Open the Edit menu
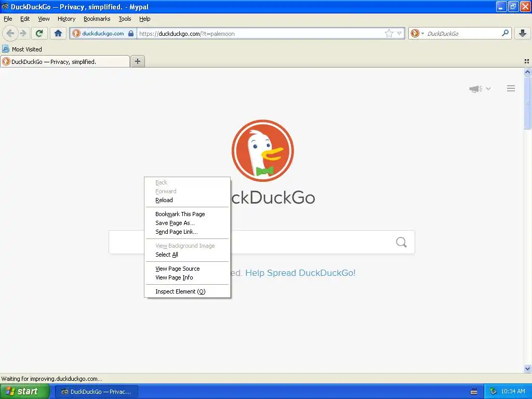This screenshot has height=399, width=532. click(x=25, y=19)
